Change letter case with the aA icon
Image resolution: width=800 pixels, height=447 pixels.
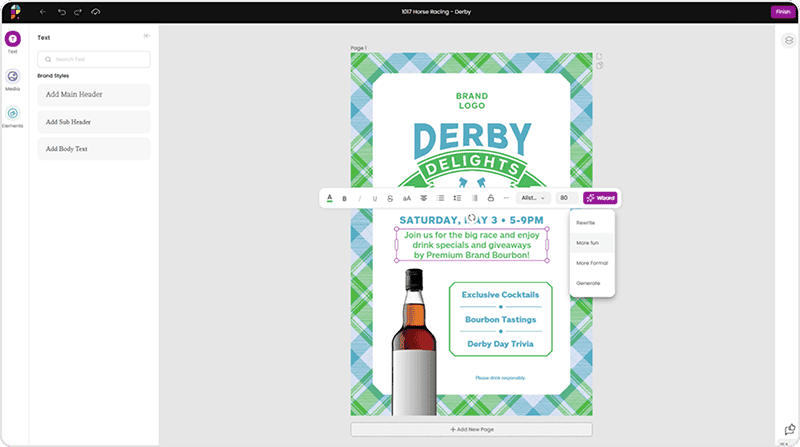(x=407, y=198)
